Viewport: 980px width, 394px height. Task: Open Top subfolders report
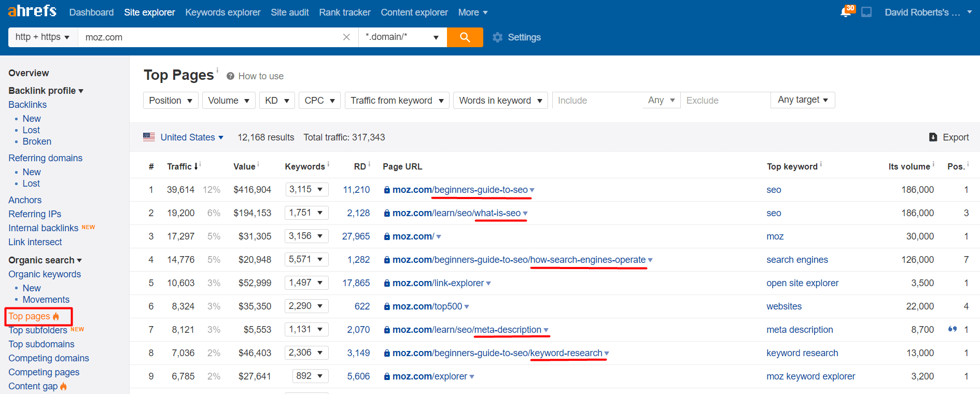38,330
